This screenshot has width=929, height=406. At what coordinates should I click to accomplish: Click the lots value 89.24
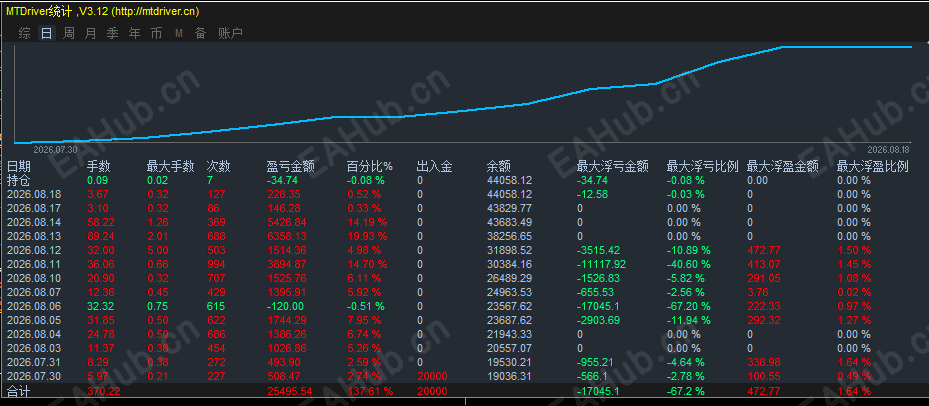(101, 236)
